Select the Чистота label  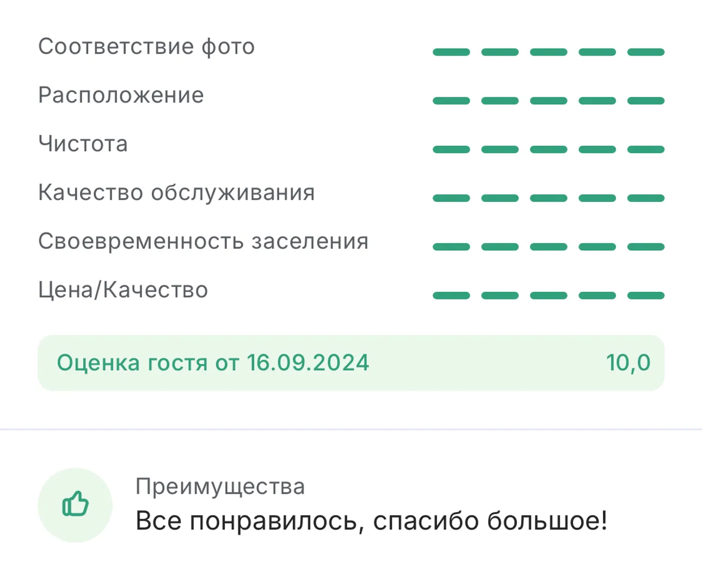pos(83,144)
